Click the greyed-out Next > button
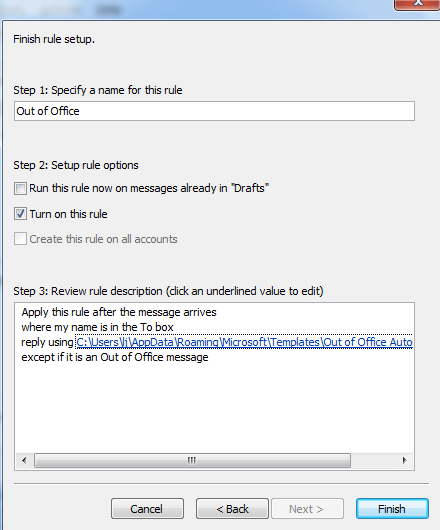 307,508
